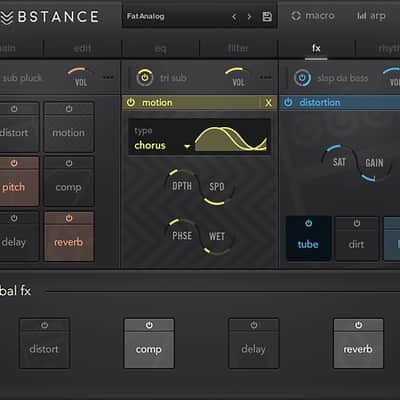Toggle sub pluck motion slot power icon
The image size is (400, 400).
(x=69, y=109)
